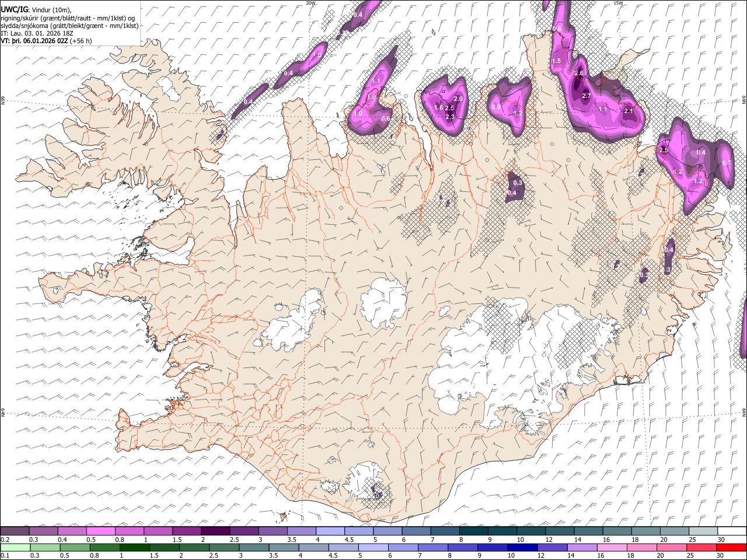The width and height of the screenshot is (747, 560).
Task: Click the 20W longitude label
Action: [310, 3]
